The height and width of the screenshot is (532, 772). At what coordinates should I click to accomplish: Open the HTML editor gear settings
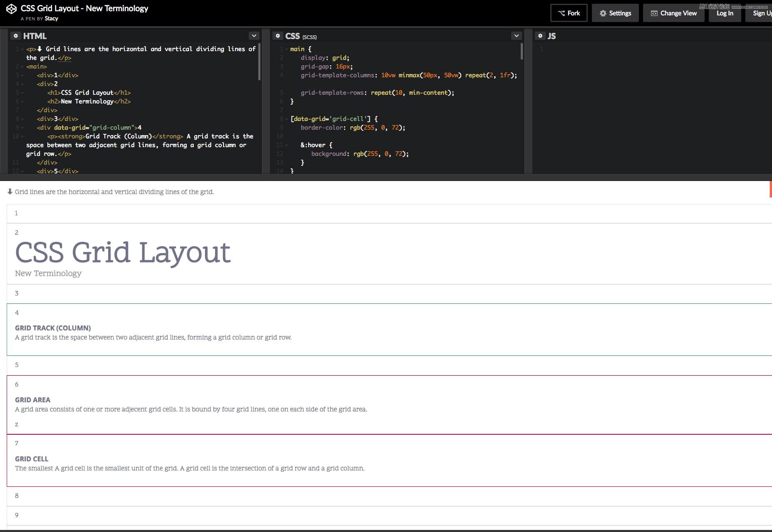(16, 36)
